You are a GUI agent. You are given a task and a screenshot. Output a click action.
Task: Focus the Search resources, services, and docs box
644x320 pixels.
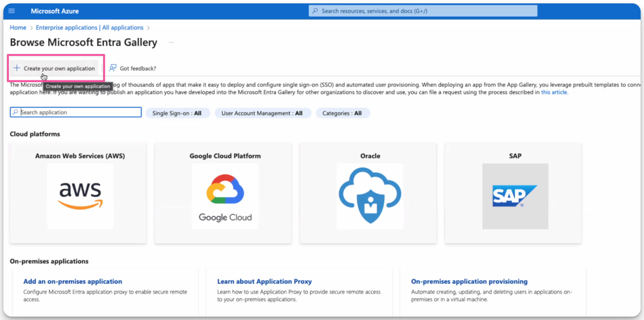point(423,11)
